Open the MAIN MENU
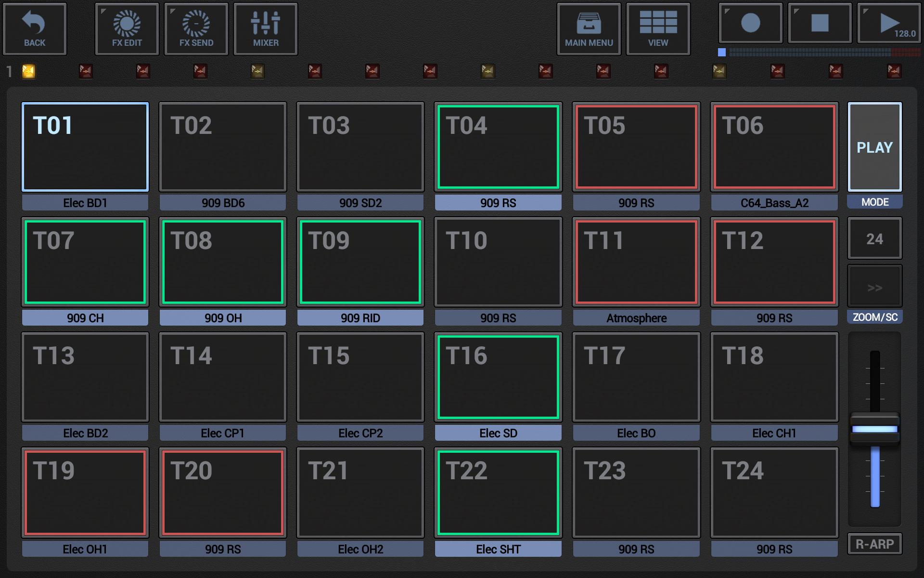The height and width of the screenshot is (578, 924). [x=589, y=29]
